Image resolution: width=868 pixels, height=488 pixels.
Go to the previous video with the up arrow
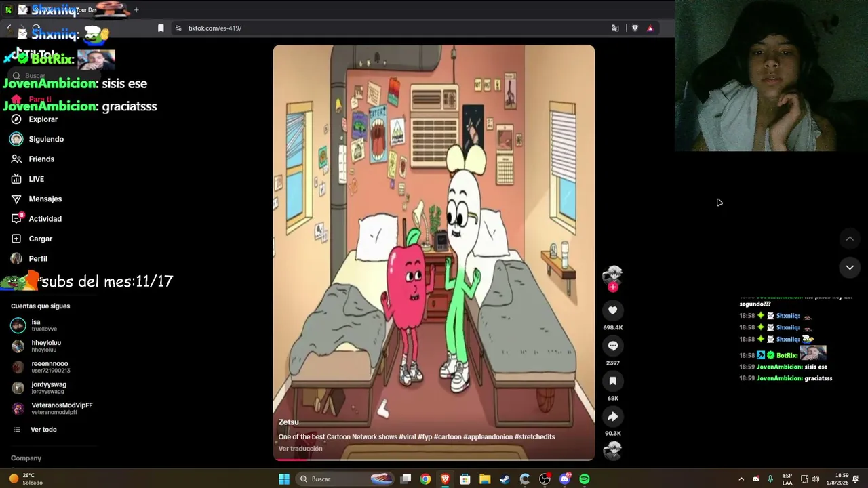pyautogui.click(x=850, y=239)
